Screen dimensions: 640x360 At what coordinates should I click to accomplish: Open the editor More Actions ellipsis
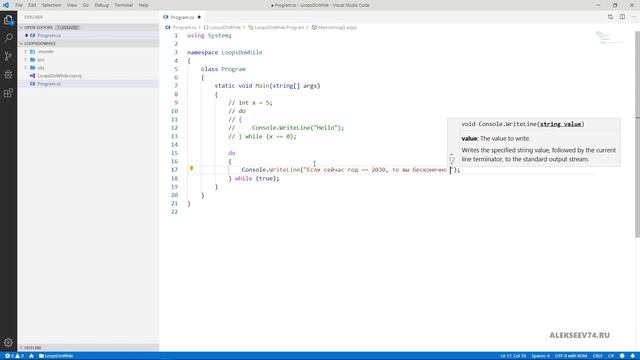click(633, 17)
